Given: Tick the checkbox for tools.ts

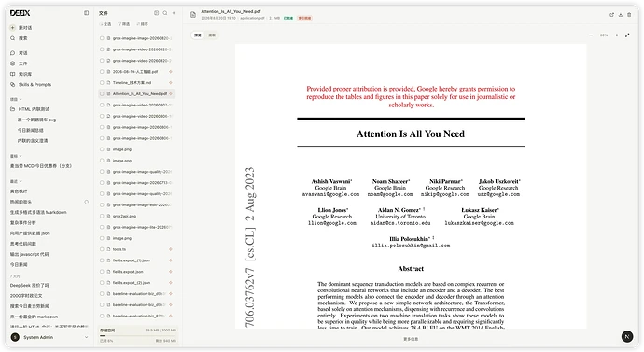Looking at the screenshot, I should [102, 249].
